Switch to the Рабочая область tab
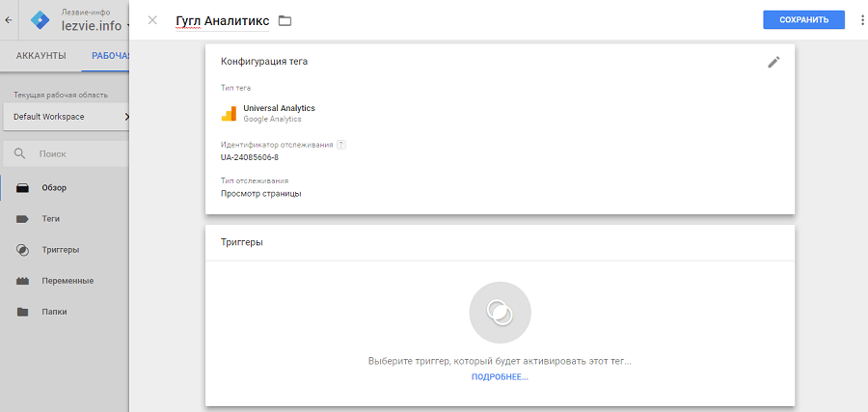This screenshot has width=868, height=412. coord(110,56)
